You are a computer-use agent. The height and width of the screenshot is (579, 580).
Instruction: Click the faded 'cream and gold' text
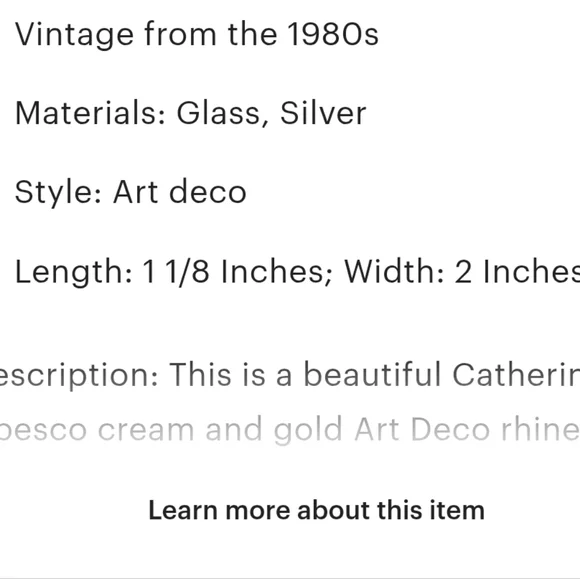click(220, 430)
